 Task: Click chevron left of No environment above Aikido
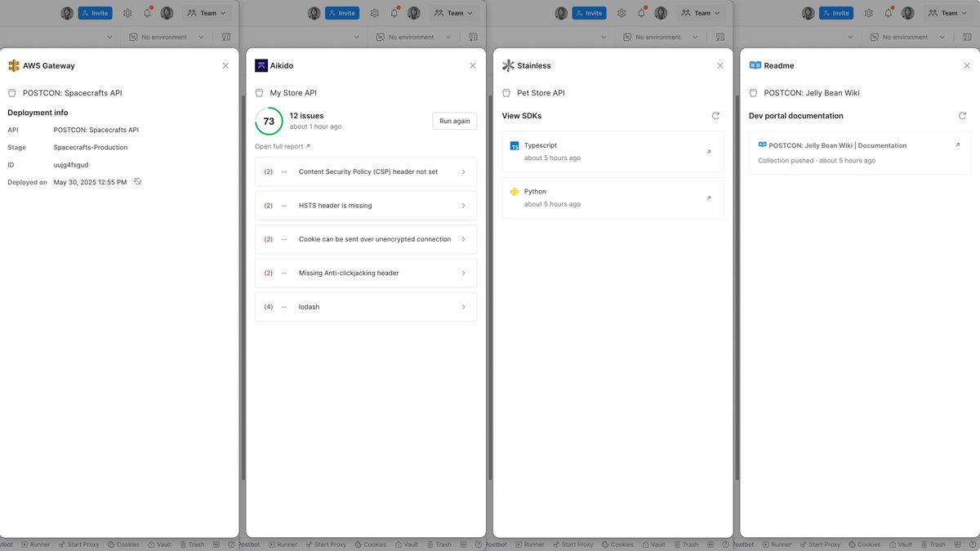pos(356,37)
